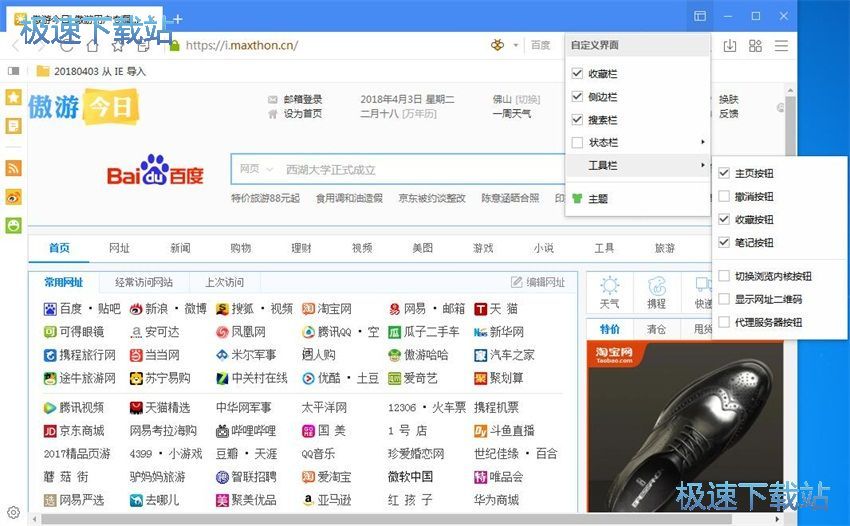Click 切换 city link next to 佛山
Viewport: 850px width, 526px height.
coord(527,99)
